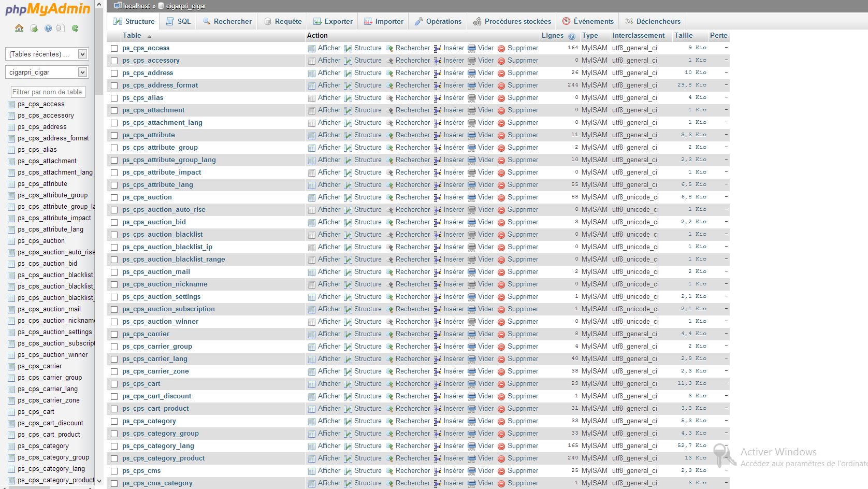
Task: Open the Procédures stockées tab
Action: pyautogui.click(x=512, y=21)
